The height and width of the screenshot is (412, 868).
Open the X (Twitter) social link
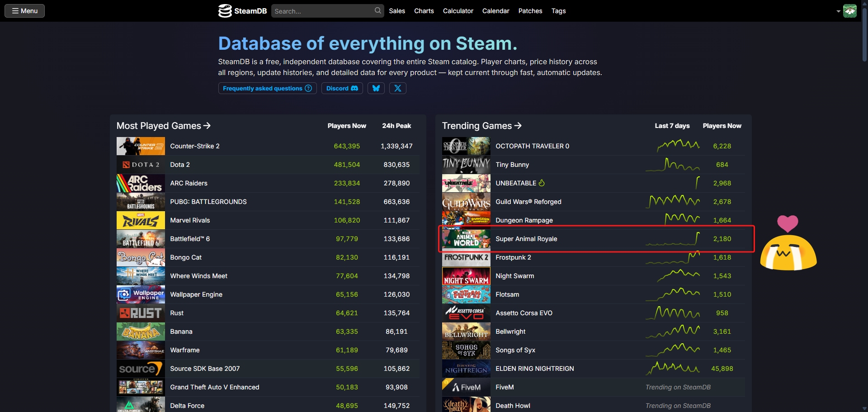pos(397,88)
